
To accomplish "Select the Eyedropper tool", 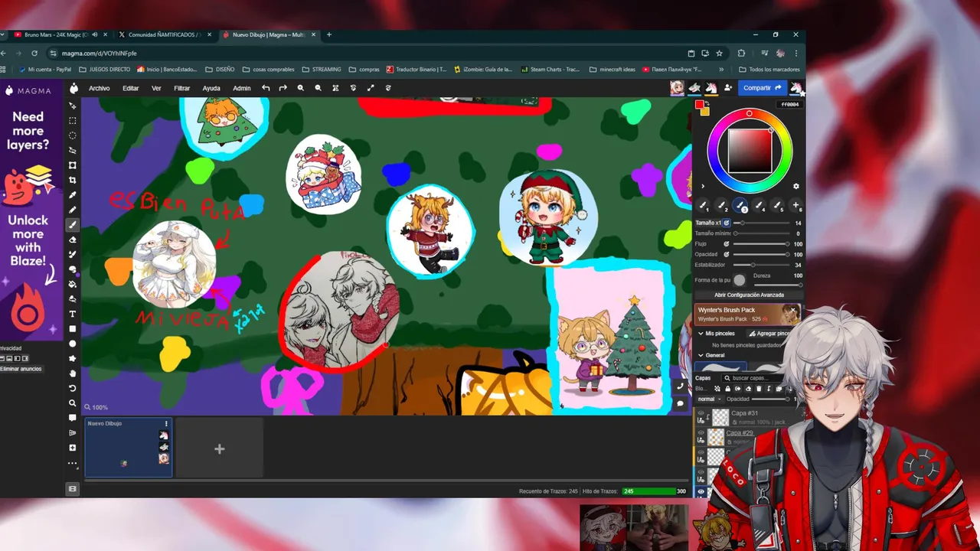I will tap(73, 195).
